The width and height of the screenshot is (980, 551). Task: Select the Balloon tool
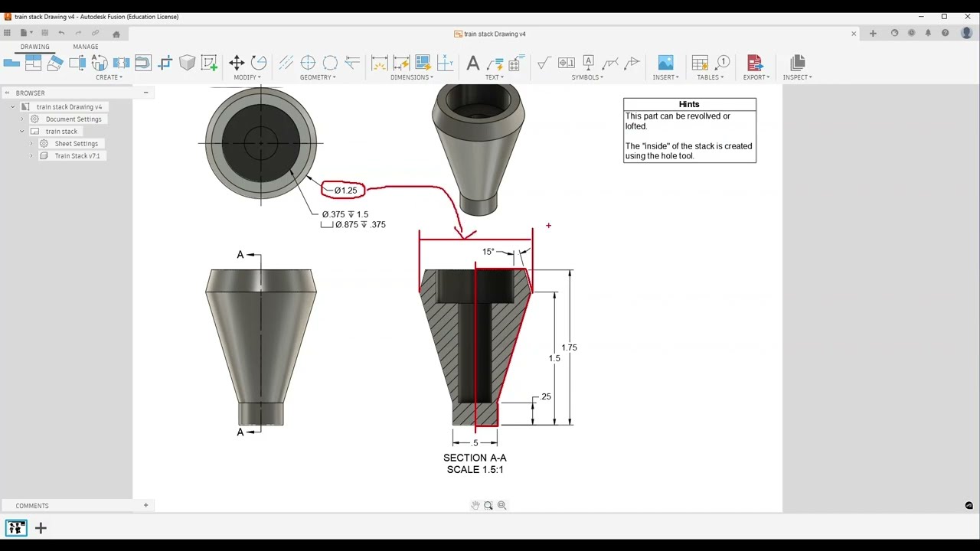click(x=722, y=63)
